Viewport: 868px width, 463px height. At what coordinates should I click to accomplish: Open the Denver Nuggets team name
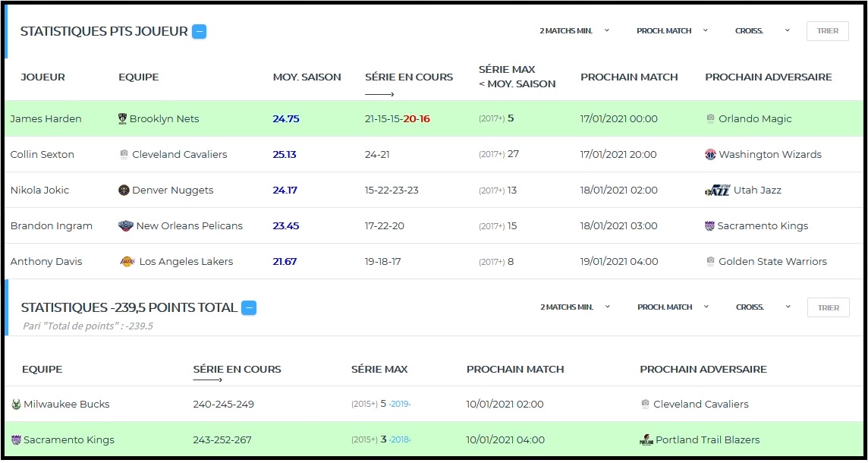click(x=173, y=190)
